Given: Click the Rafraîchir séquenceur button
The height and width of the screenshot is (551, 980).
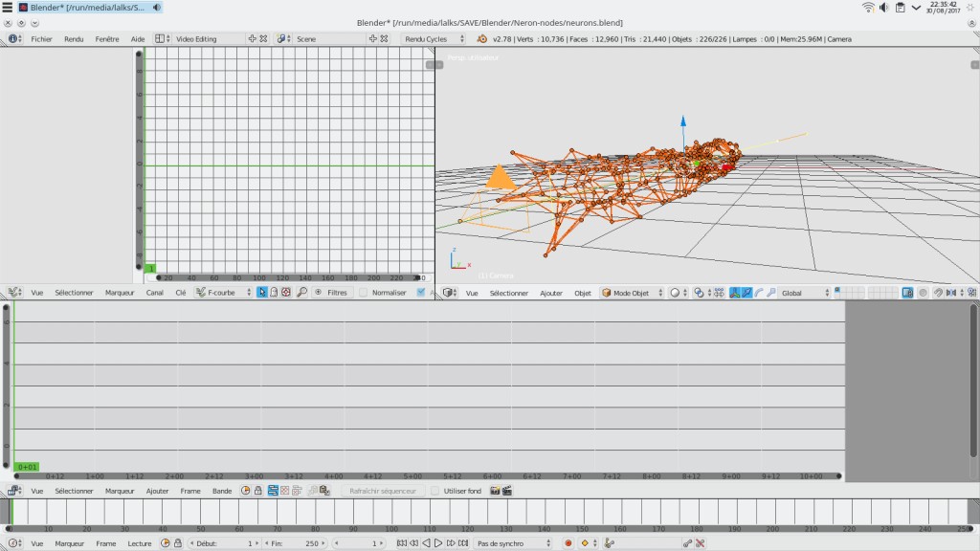Looking at the screenshot, I should point(383,491).
